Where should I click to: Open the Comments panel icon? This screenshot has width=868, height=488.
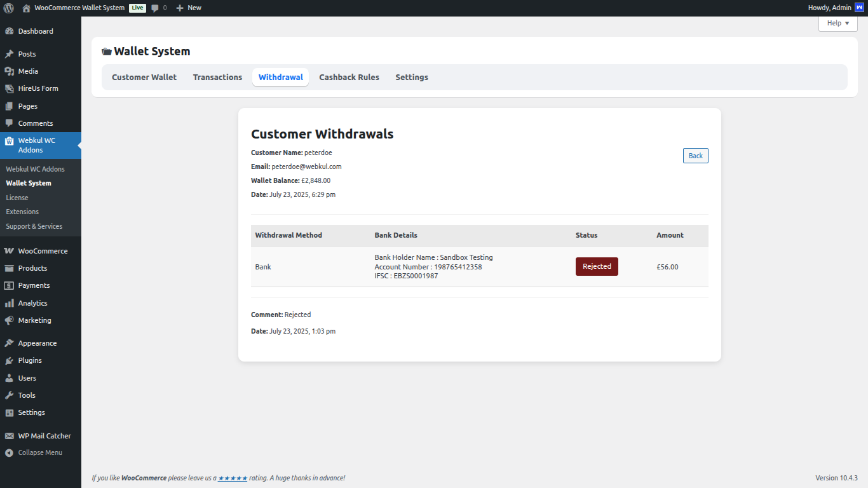(10, 123)
